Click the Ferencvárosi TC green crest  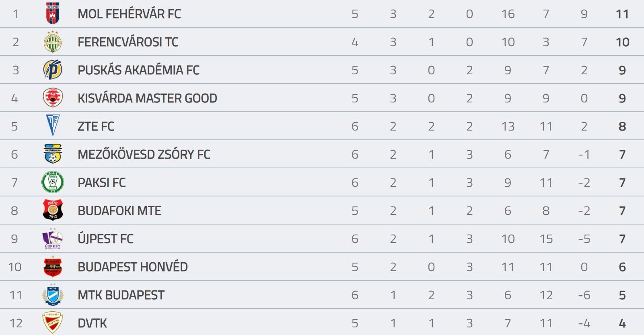pyautogui.click(x=53, y=41)
